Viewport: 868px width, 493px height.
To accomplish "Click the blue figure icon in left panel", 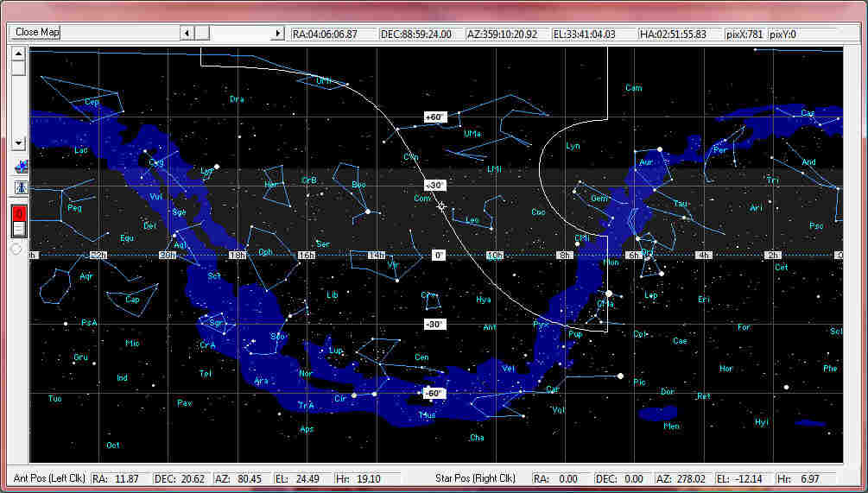I will (x=18, y=187).
